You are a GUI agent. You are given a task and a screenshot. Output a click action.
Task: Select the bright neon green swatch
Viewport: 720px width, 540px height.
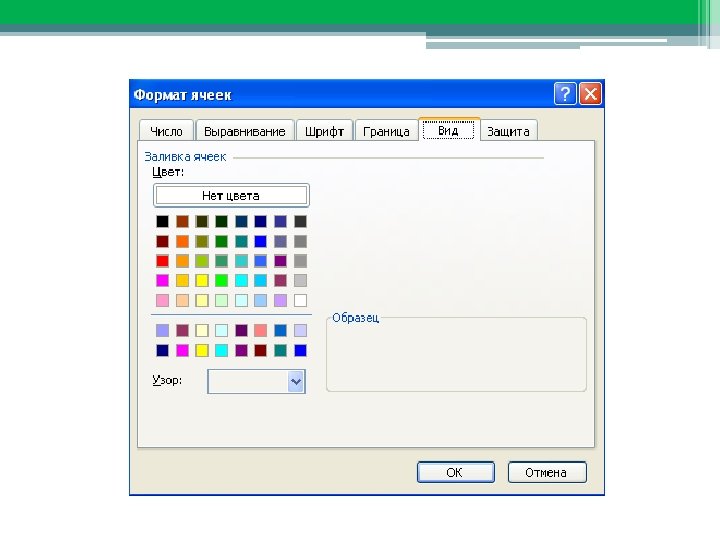(221, 281)
